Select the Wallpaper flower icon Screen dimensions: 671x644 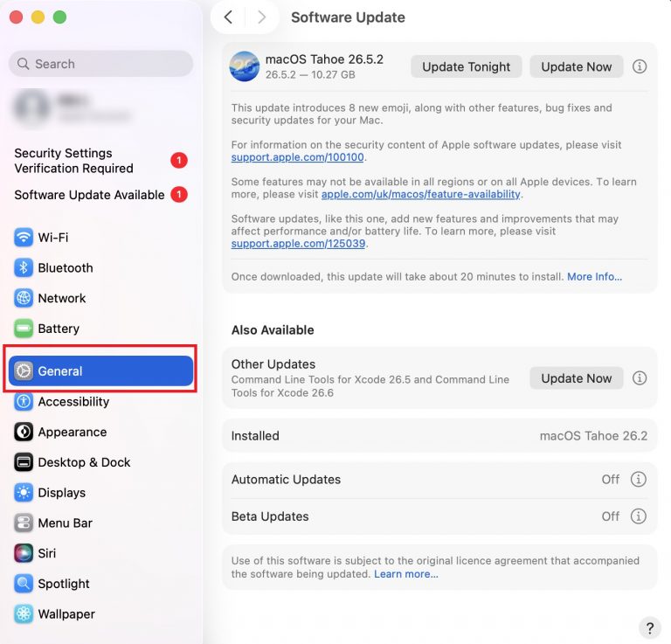point(24,613)
